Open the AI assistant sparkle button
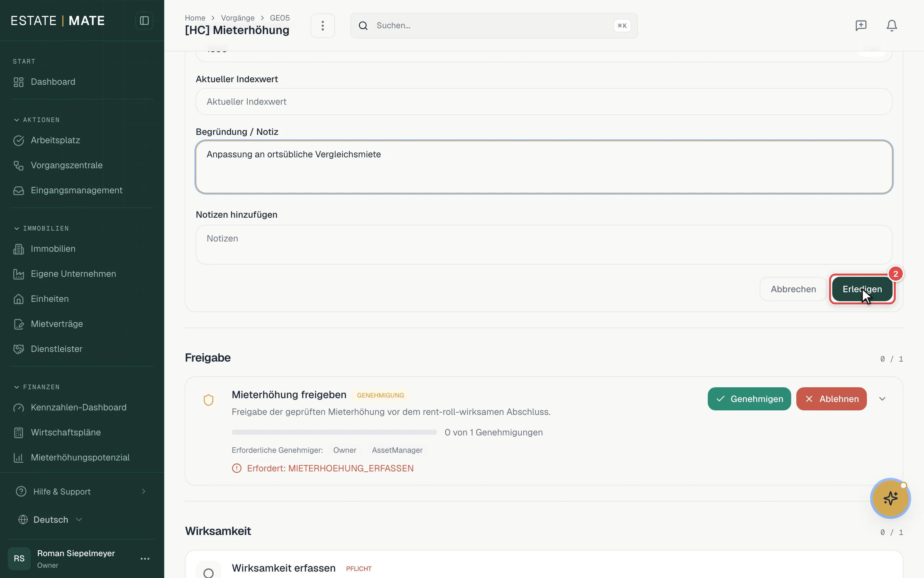Screen dimensions: 924x578 (890, 498)
